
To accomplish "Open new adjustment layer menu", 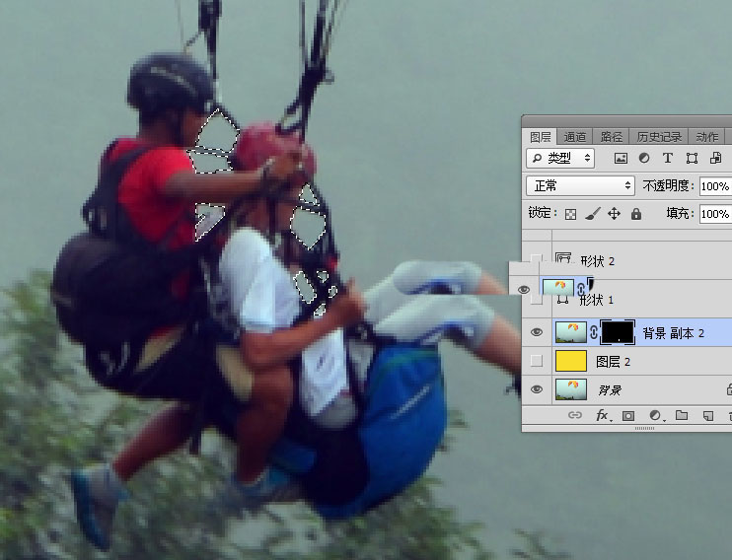I will click(655, 417).
